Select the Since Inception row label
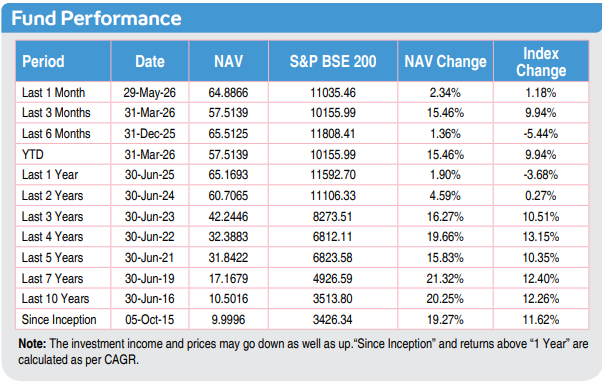The width and height of the screenshot is (602, 384). click(x=59, y=319)
